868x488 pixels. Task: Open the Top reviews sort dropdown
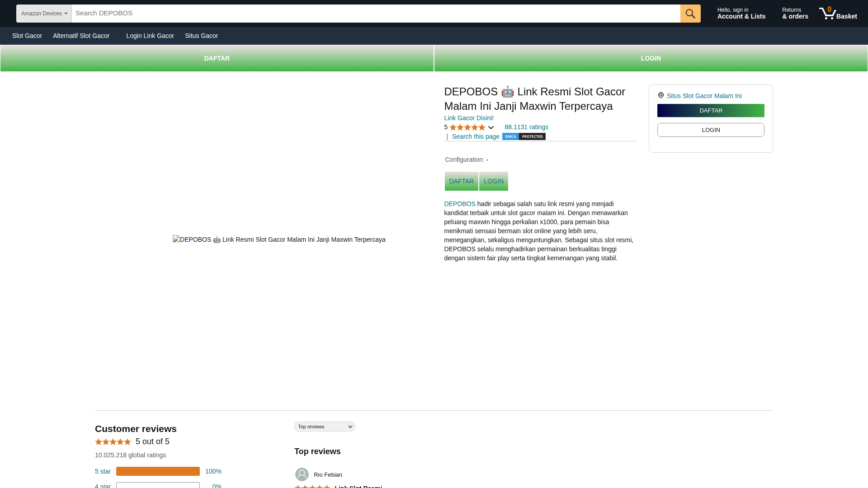[325, 427]
